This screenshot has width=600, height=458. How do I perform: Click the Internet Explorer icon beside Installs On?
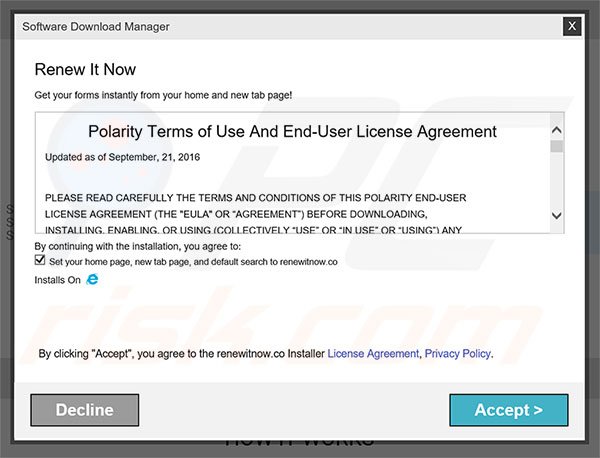[x=92, y=279]
